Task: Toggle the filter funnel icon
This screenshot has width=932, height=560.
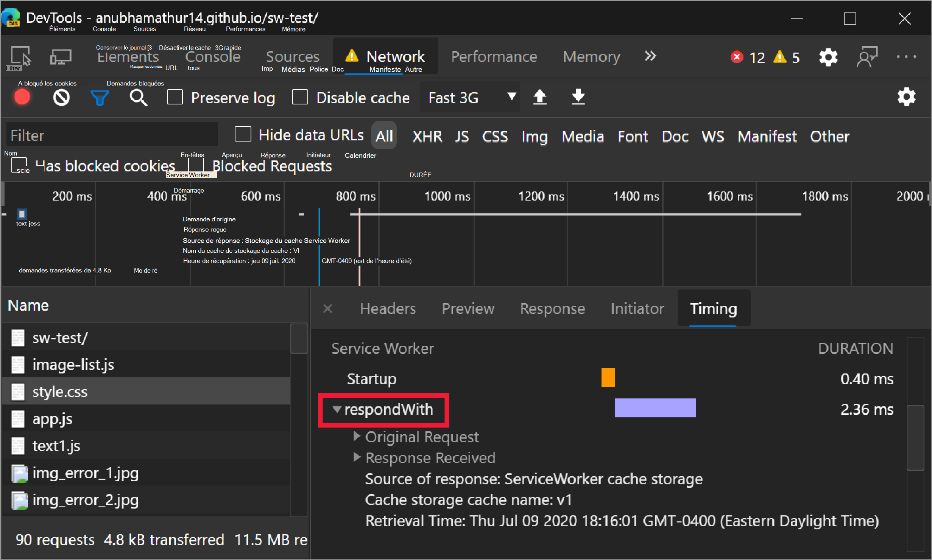Action: tap(100, 98)
